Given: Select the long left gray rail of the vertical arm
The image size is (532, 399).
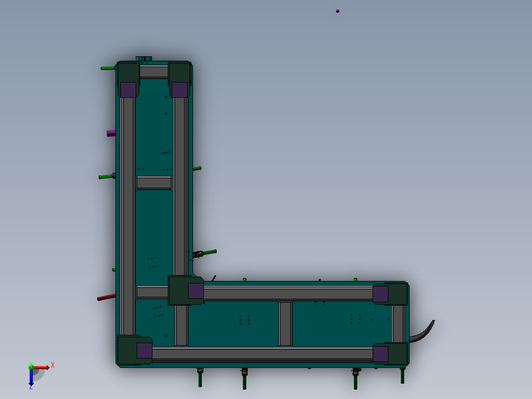Looking at the screenshot, I should click(127, 216).
